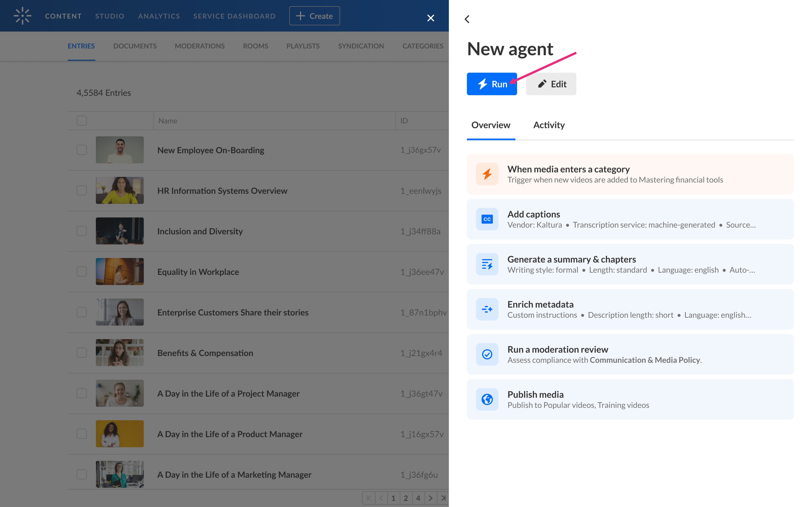Go back using the left chevron arrow
812x507 pixels.
click(x=467, y=19)
